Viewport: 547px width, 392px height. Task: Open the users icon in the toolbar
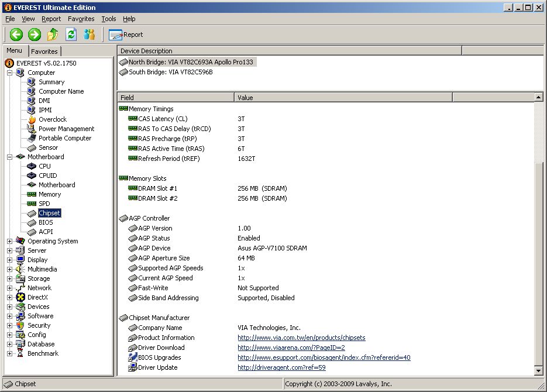pyautogui.click(x=90, y=35)
